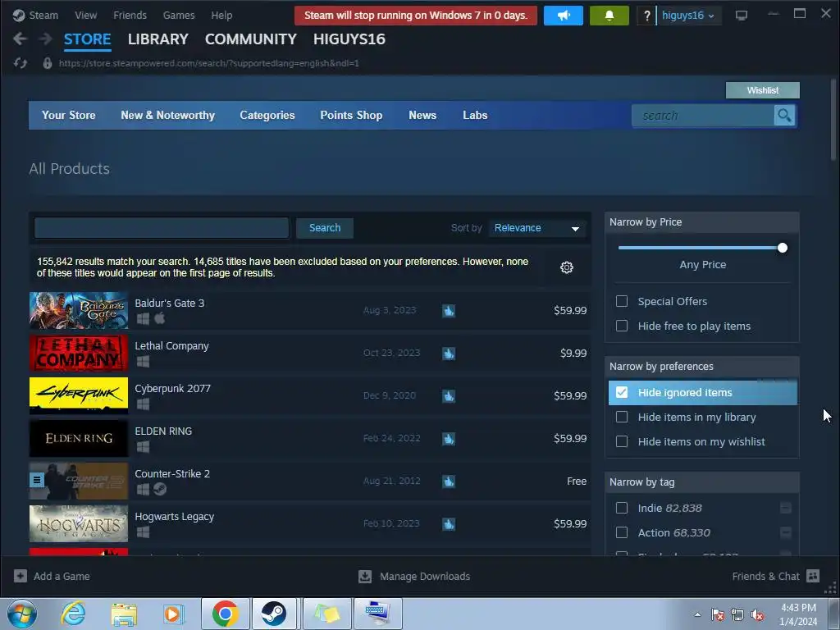
Task: Click thumbs-up review icon for ELDEN RING
Action: [449, 439]
